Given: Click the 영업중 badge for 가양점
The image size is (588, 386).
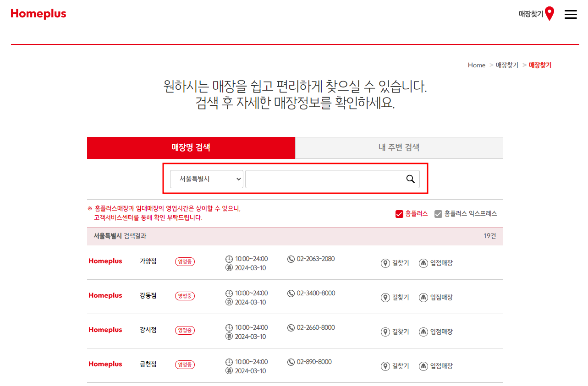Looking at the screenshot, I should point(185,262).
